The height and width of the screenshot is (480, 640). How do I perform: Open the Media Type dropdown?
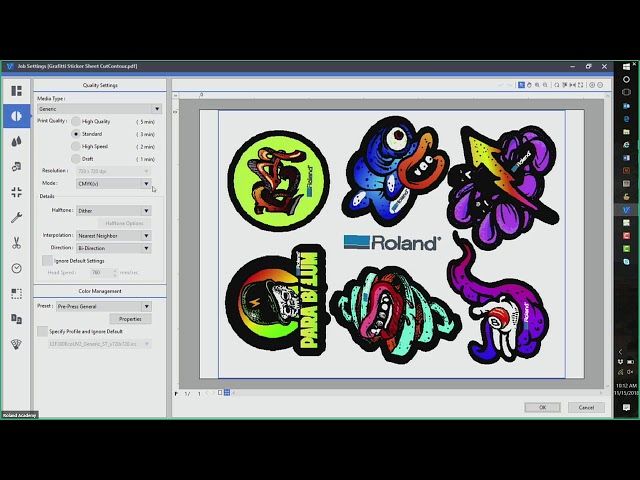pyautogui.click(x=99, y=108)
